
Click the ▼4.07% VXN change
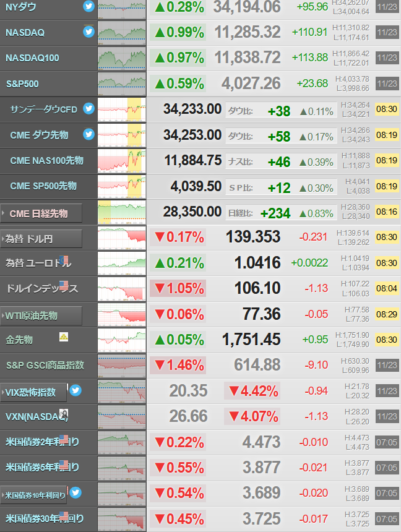(x=253, y=416)
